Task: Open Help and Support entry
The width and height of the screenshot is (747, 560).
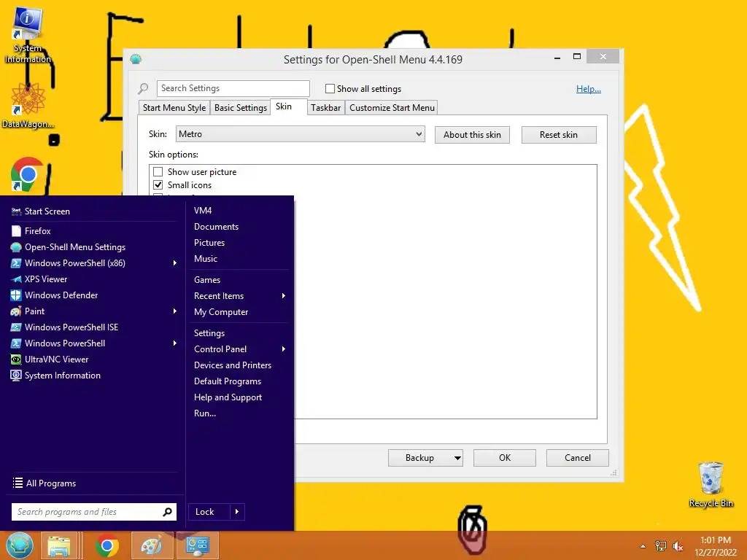Action: coord(228,397)
